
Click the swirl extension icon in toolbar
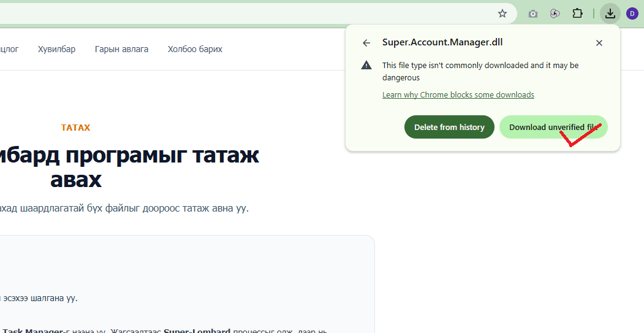click(555, 14)
